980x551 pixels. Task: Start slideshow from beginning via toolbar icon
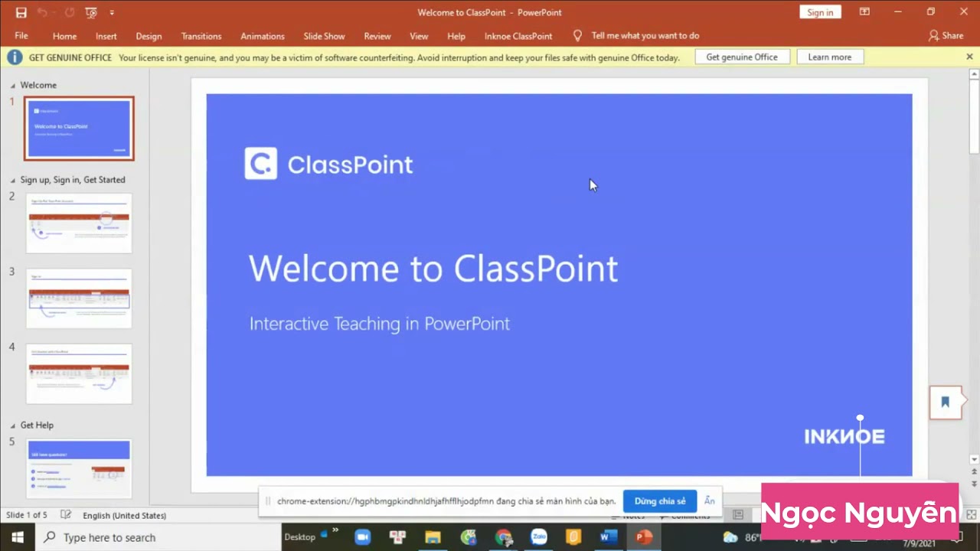coord(91,12)
